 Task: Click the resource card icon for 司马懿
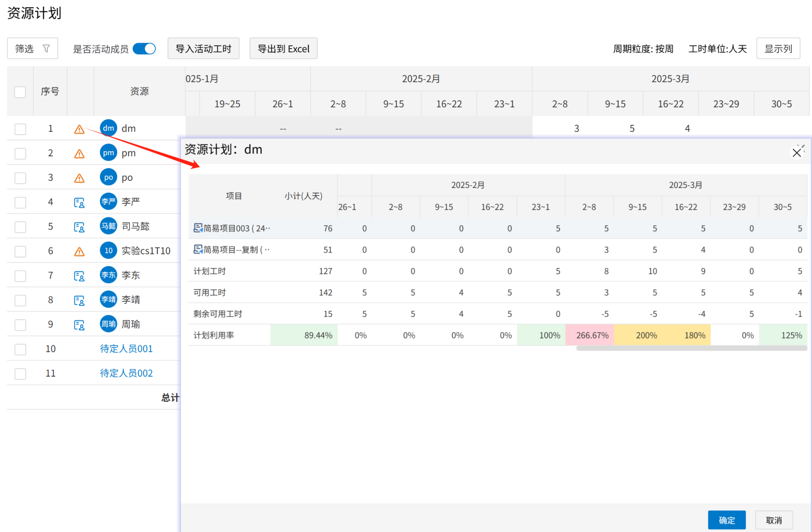point(79,227)
